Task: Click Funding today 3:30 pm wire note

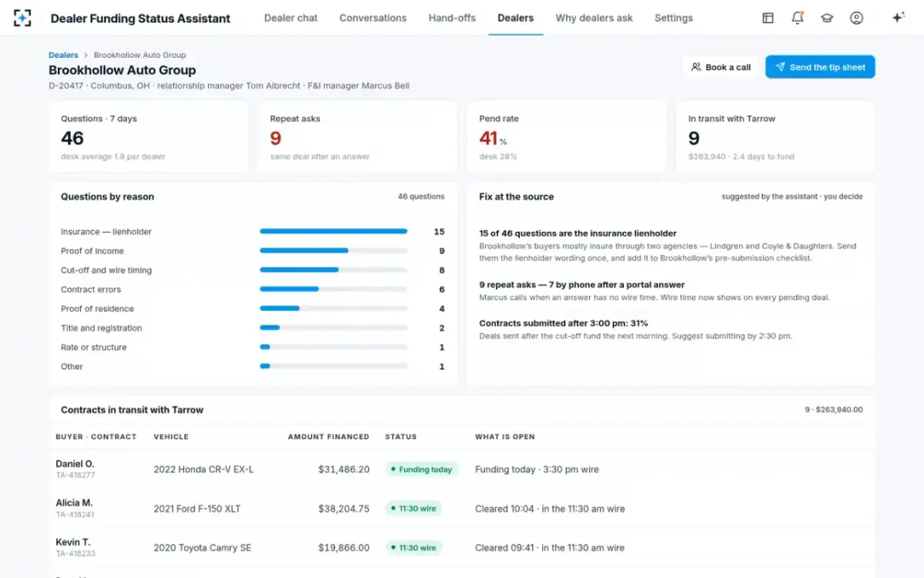Action: pos(537,469)
